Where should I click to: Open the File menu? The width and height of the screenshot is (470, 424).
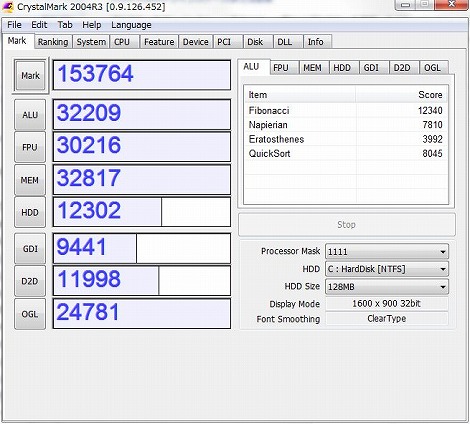pos(14,25)
